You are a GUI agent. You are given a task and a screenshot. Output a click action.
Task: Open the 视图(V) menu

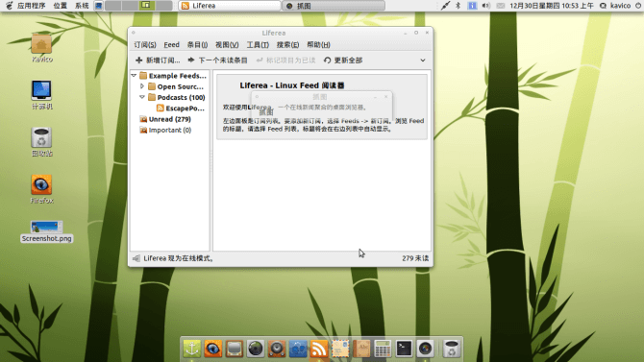[x=227, y=45]
